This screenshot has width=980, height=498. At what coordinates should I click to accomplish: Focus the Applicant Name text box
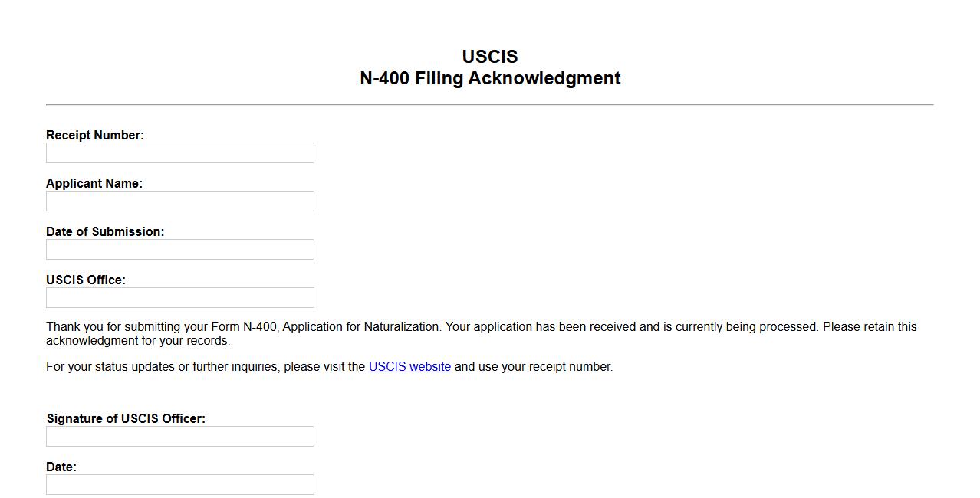(x=179, y=201)
